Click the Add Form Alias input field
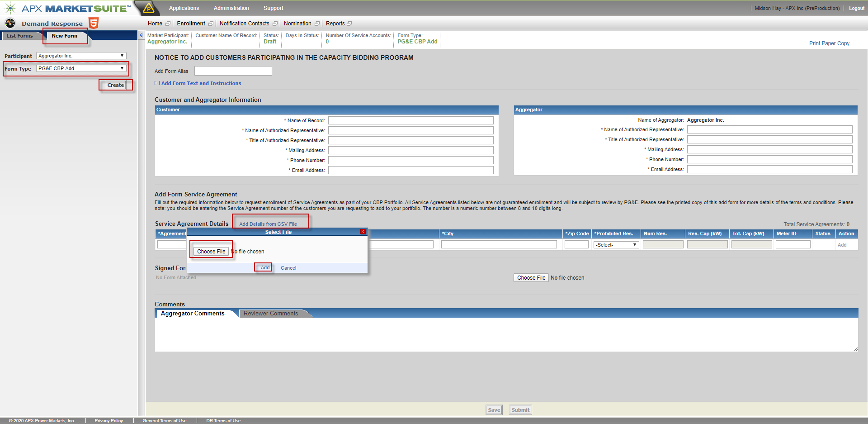Image resolution: width=868 pixels, height=424 pixels. (233, 71)
